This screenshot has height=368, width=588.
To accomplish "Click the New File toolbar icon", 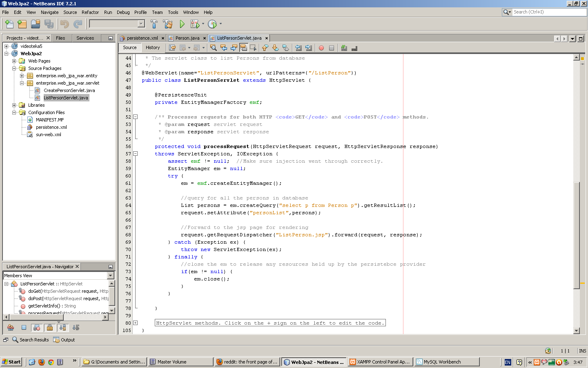I will tap(9, 24).
